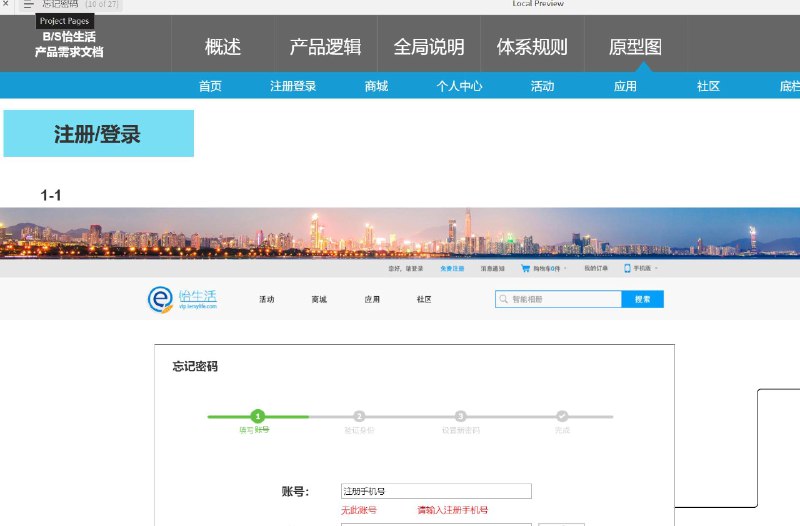Select 社区 in blue submenu
Viewport: 800px width, 526px height.
coord(708,86)
